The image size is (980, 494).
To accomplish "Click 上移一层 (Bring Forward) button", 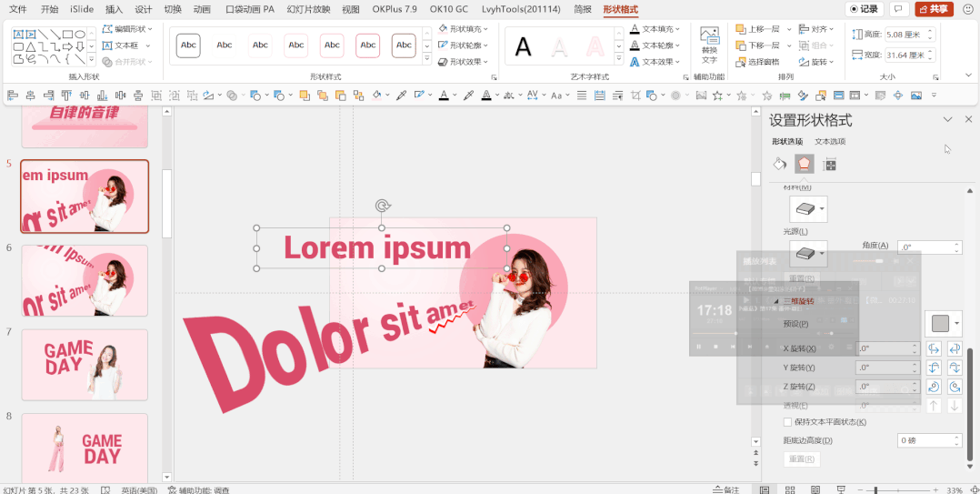I will (x=757, y=29).
